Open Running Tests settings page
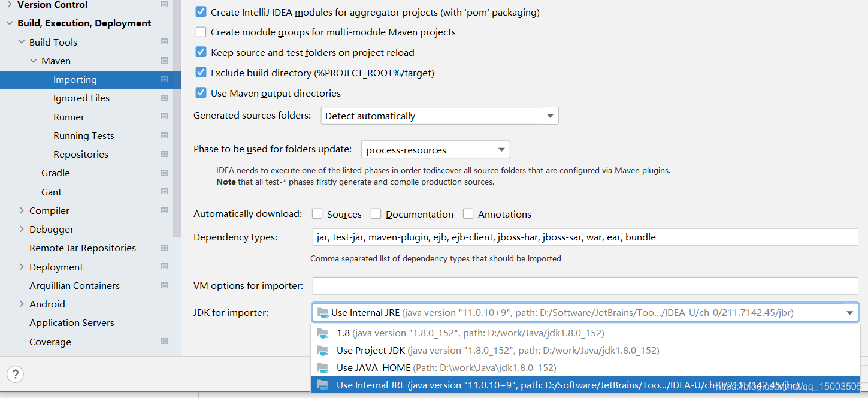 pyautogui.click(x=84, y=135)
